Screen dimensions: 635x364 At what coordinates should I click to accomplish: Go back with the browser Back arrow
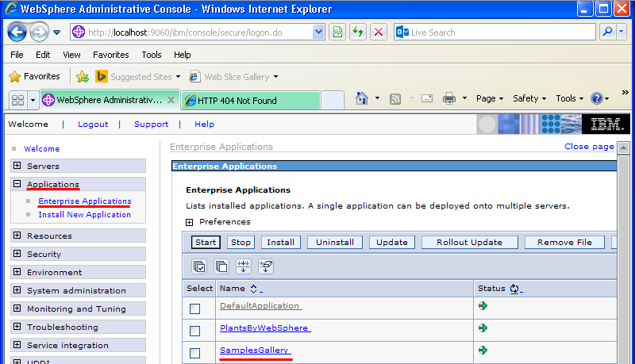click(17, 33)
